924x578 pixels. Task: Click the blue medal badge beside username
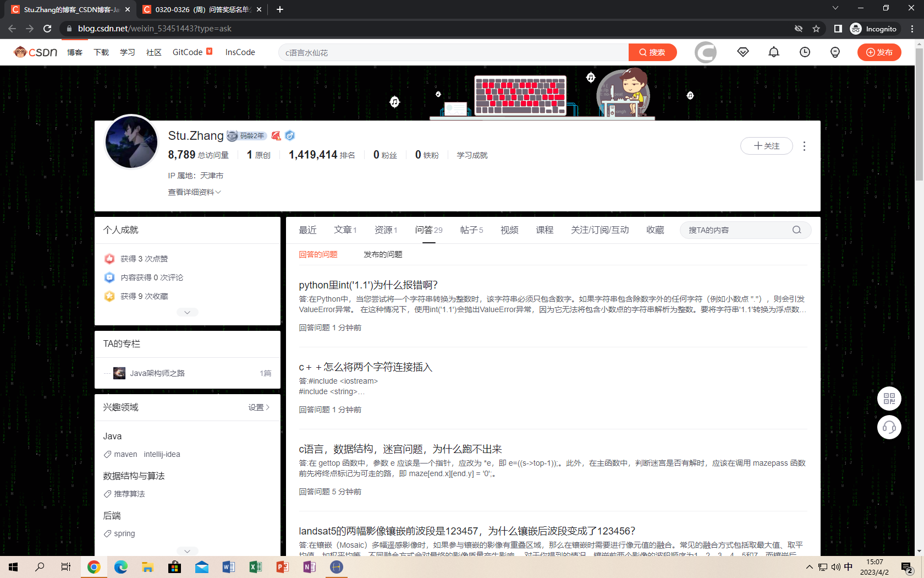tap(290, 136)
